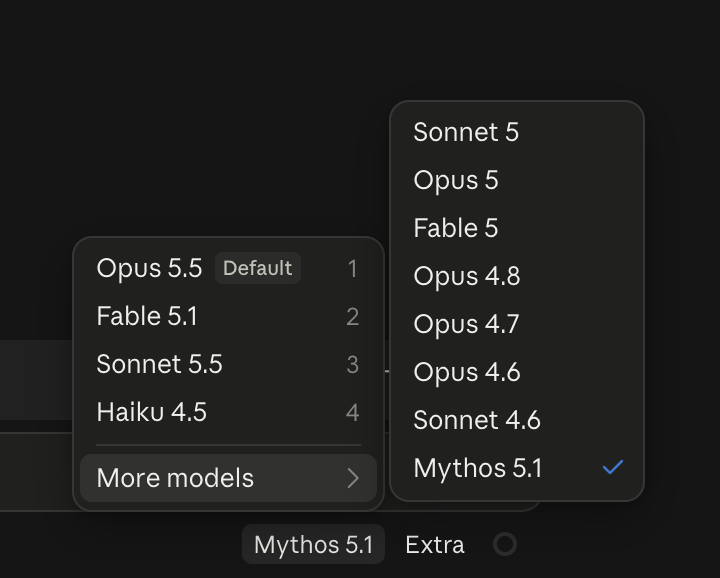Pick Sonnet 4.6 model
The height and width of the screenshot is (578, 720).
(x=517, y=420)
